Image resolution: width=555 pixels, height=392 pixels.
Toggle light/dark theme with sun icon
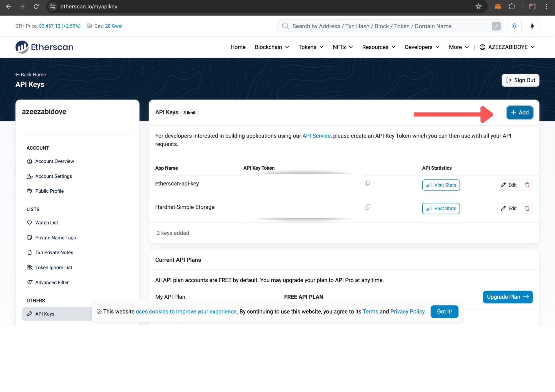[x=514, y=26]
